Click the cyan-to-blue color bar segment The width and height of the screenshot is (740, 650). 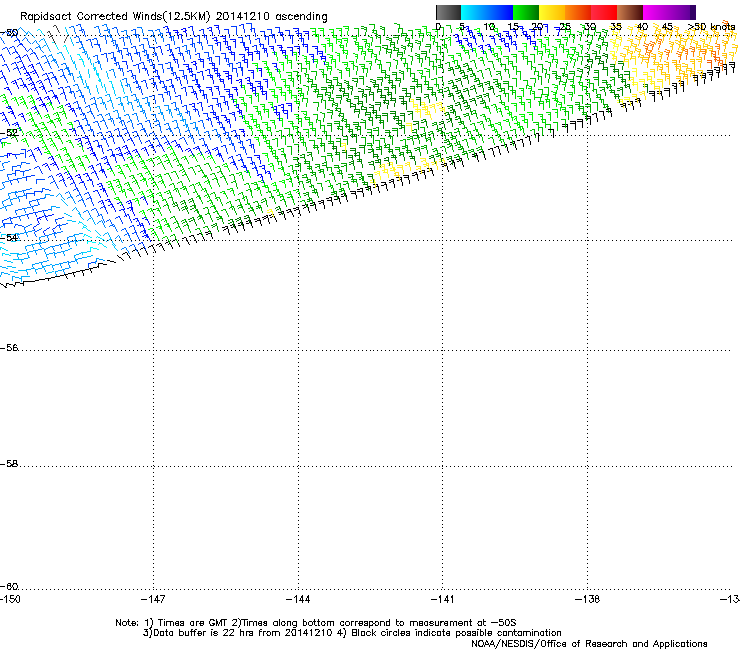tap(487, 12)
